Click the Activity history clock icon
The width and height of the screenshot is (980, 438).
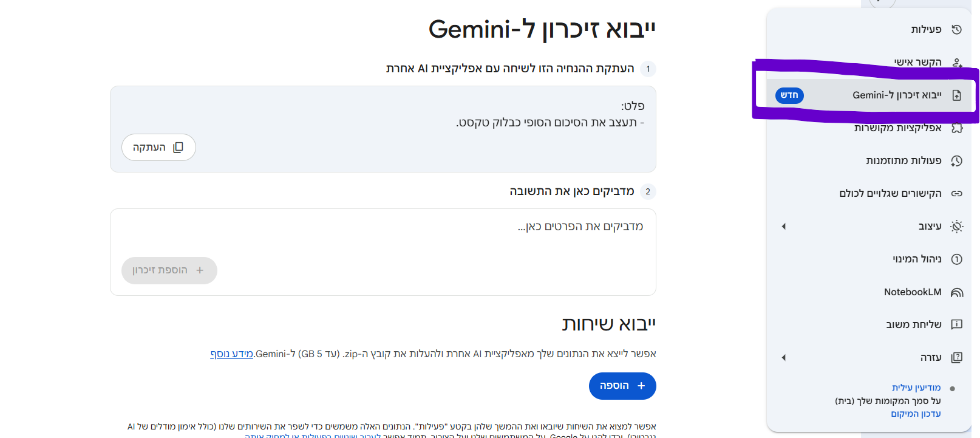point(956,29)
